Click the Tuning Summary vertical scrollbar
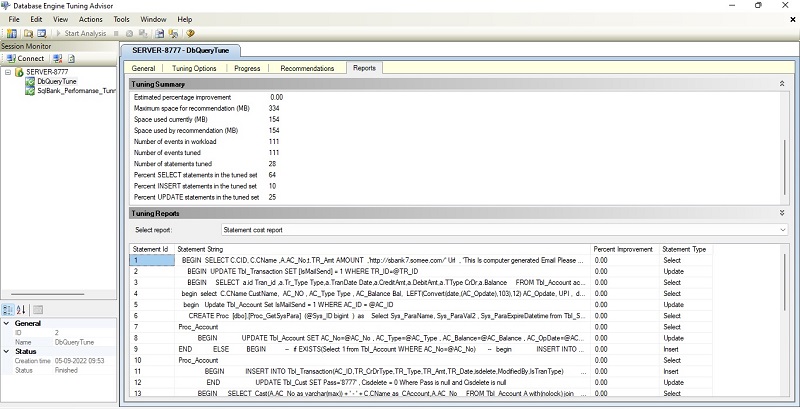Image resolution: width=800 pixels, height=409 pixels. tap(785, 166)
